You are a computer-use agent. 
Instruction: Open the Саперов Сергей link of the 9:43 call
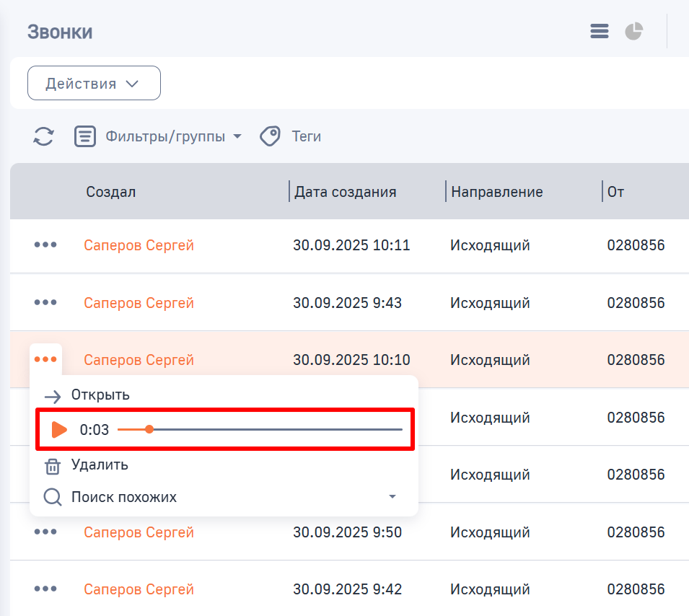click(139, 303)
